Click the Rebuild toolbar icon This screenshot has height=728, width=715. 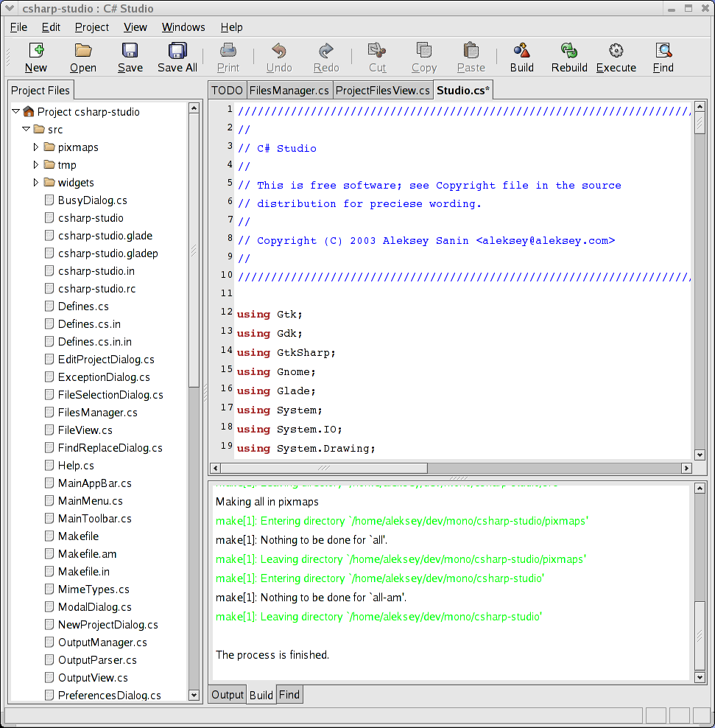[x=568, y=57]
